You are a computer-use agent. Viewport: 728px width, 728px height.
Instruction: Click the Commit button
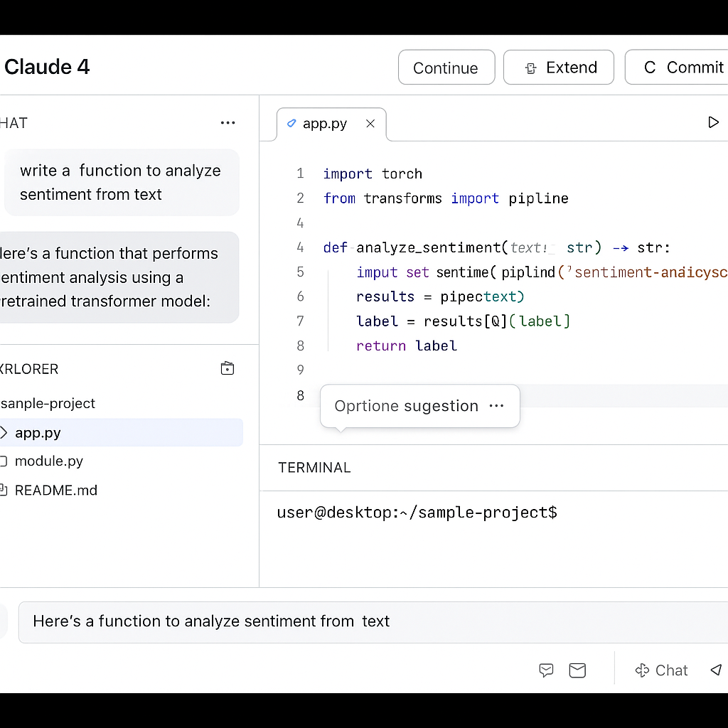point(678,68)
